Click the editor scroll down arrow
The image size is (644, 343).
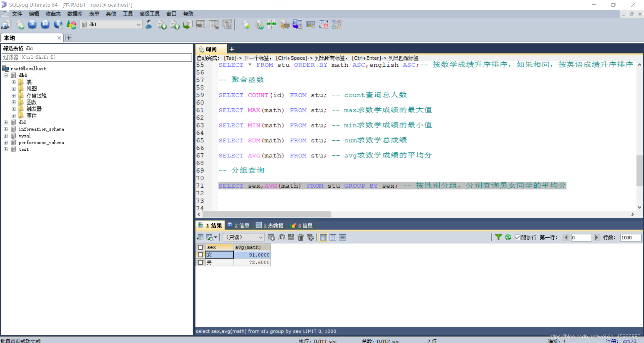[640, 207]
